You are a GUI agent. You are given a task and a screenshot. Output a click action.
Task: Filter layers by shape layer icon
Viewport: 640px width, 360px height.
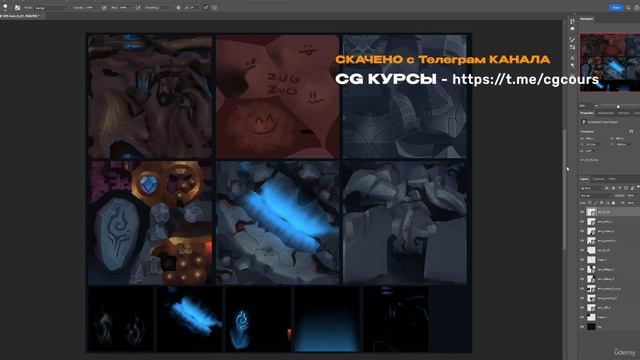pyautogui.click(x=626, y=188)
